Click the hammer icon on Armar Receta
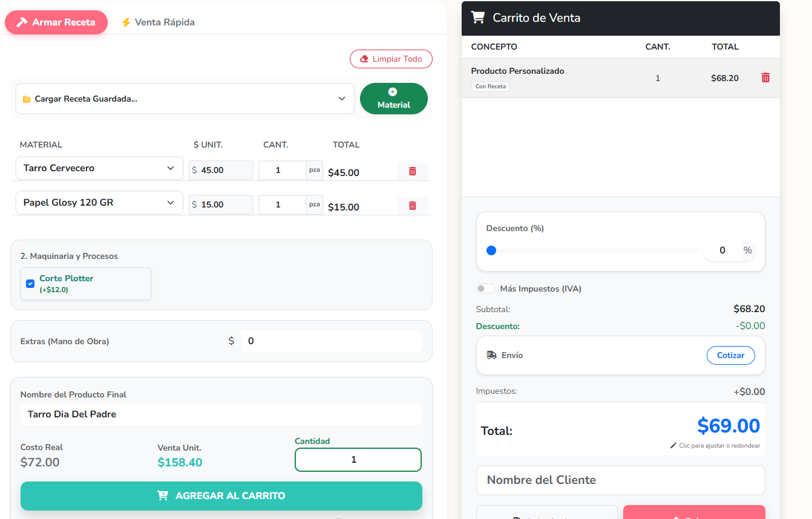This screenshot has height=519, width=812. [x=22, y=22]
